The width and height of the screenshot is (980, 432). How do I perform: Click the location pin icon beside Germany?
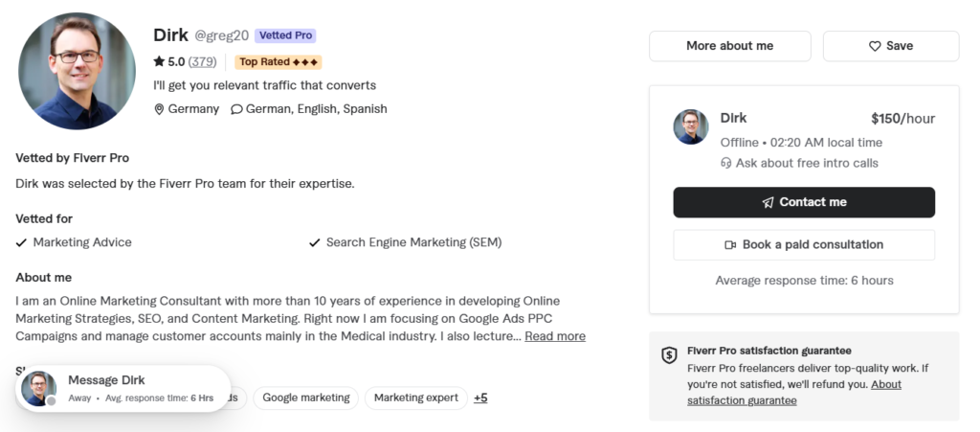(x=159, y=109)
